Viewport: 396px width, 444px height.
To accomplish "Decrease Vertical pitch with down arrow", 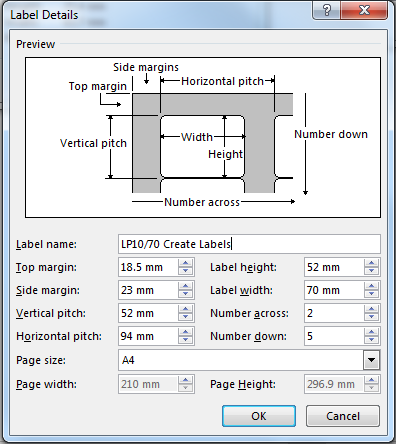I will tap(185, 317).
